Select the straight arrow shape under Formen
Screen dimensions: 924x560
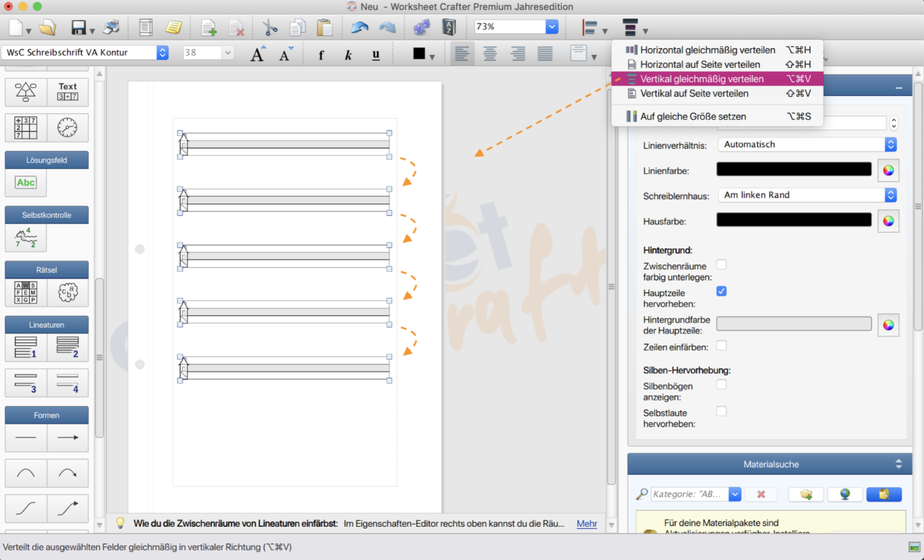click(x=67, y=437)
